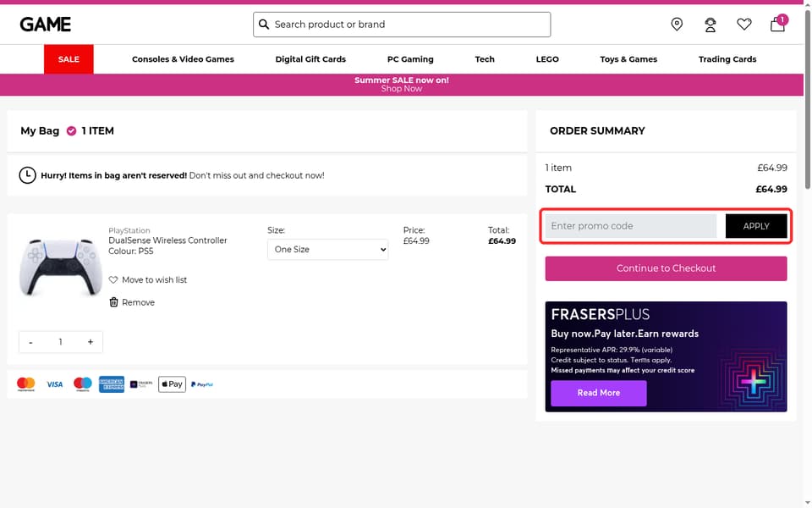Click Continue to Checkout
812x508 pixels.
pos(666,268)
